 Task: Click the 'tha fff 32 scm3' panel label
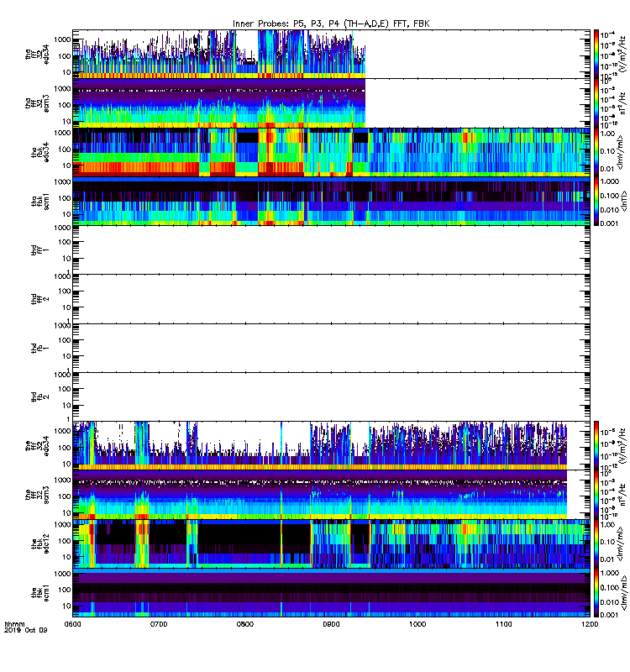point(37,103)
